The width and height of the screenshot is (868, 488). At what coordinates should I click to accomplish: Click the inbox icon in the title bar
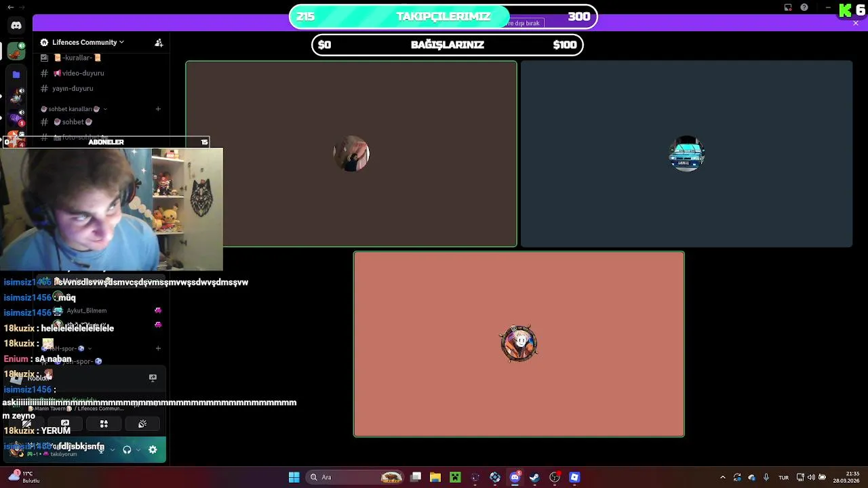coord(788,7)
